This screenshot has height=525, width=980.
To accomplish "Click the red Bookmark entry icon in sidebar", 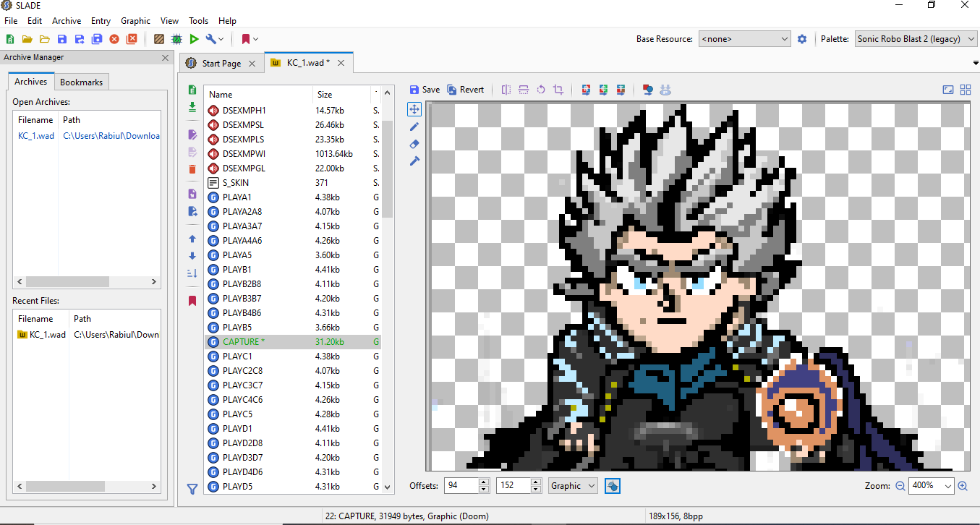I will (192, 301).
